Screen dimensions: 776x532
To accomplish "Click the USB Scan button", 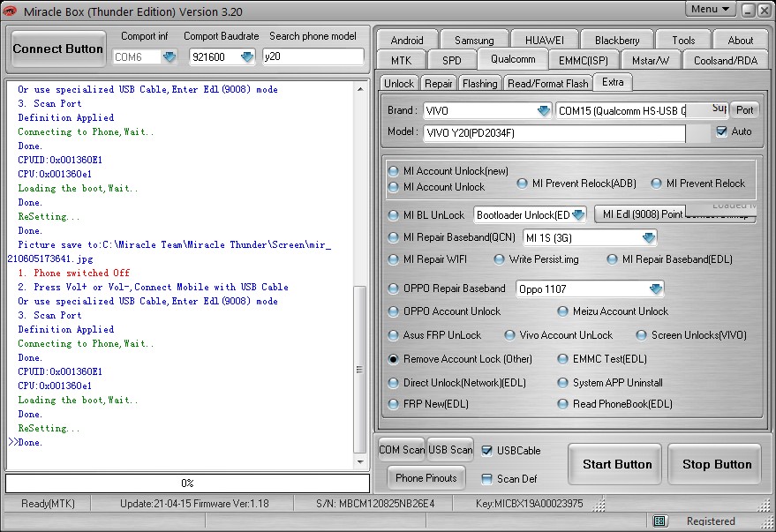I will coord(450,449).
